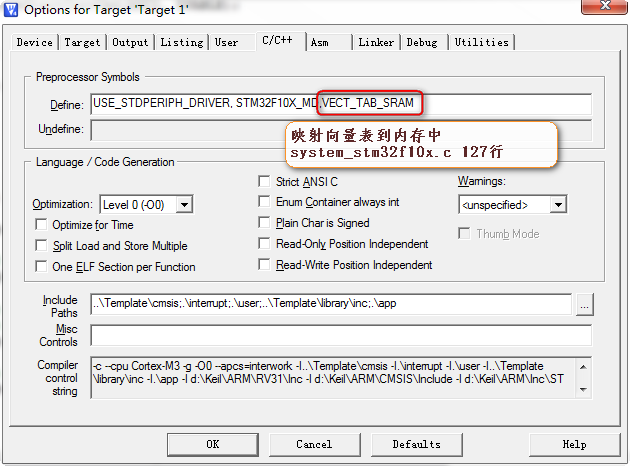Toggle the Thumb Mode checkbox
The width and height of the screenshot is (630, 466).
point(464,233)
